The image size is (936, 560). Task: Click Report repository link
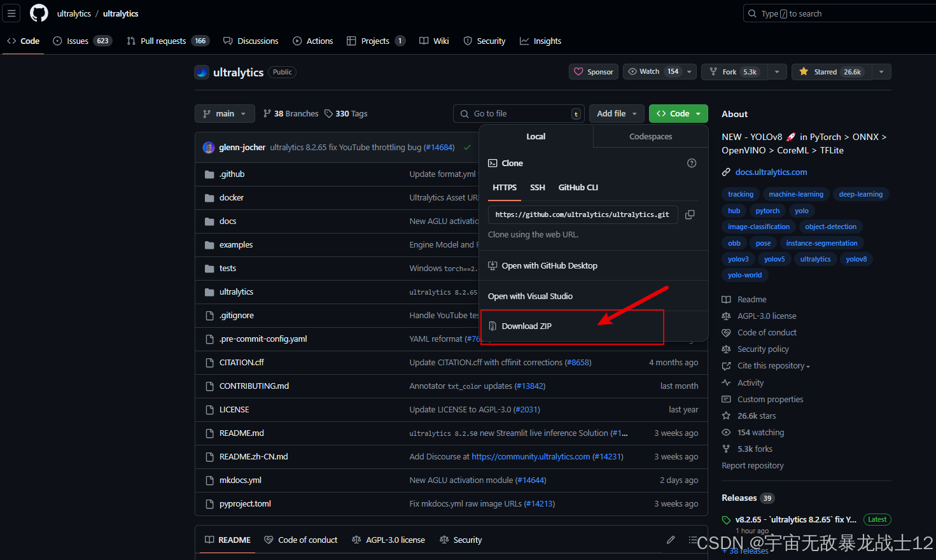753,466
